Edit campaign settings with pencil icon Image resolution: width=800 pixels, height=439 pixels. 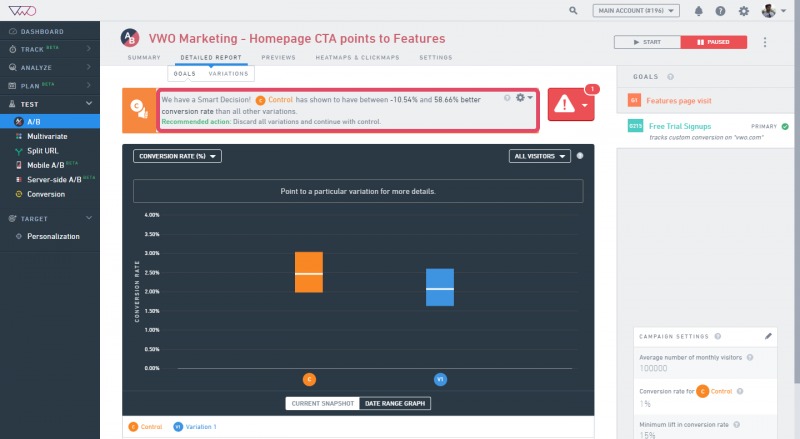click(768, 336)
